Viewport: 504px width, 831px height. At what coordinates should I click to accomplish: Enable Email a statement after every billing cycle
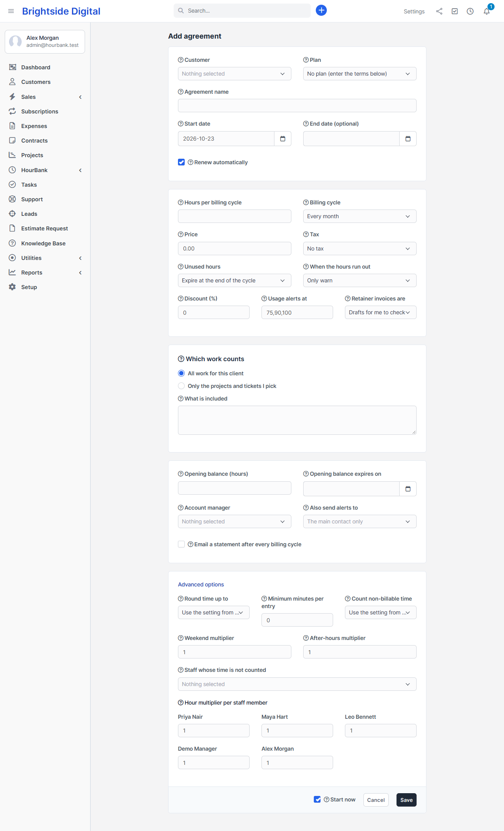[x=182, y=544]
